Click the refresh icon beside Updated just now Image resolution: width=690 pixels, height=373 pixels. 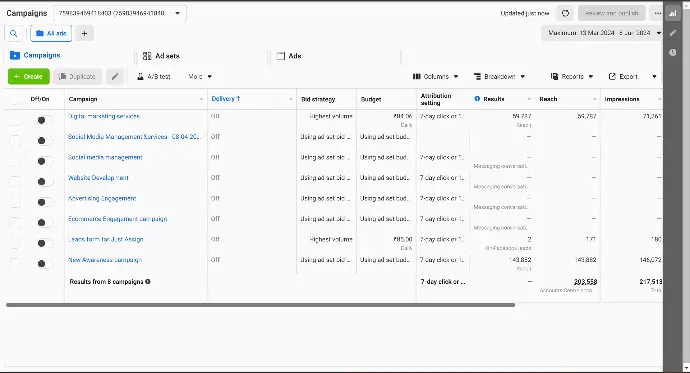pos(565,13)
